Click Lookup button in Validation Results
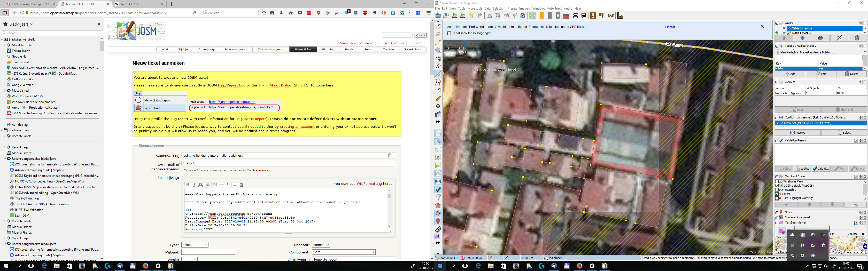Viewport: 868px width, 271px height. [803, 169]
